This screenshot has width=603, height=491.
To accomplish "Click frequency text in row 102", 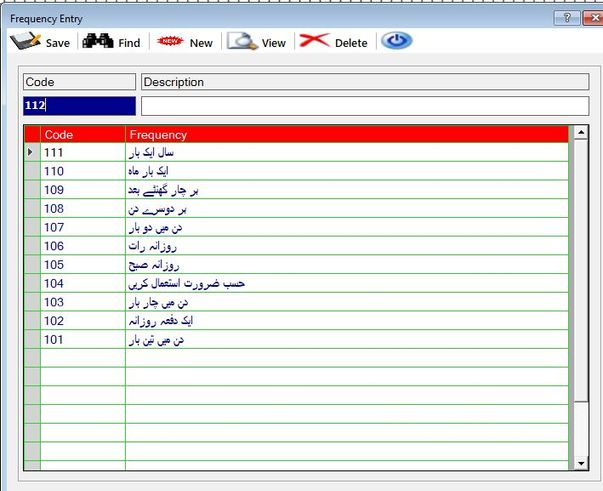I will point(161,321).
